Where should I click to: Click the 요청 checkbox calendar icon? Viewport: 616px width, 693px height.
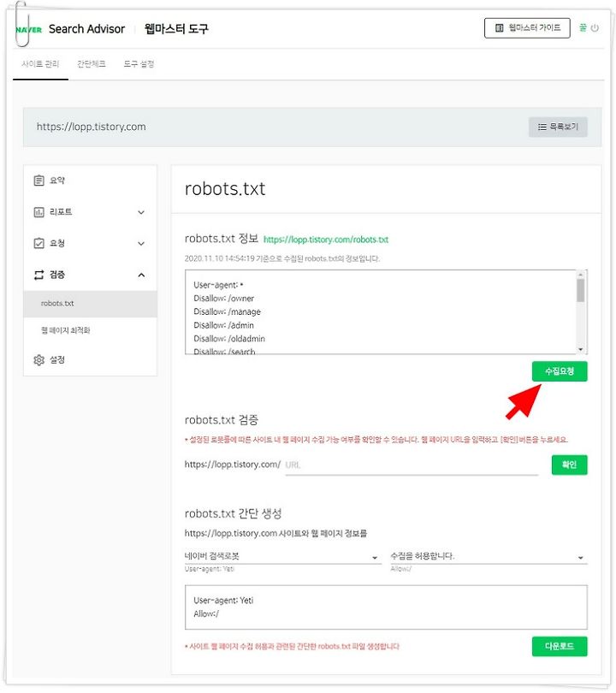click(38, 243)
